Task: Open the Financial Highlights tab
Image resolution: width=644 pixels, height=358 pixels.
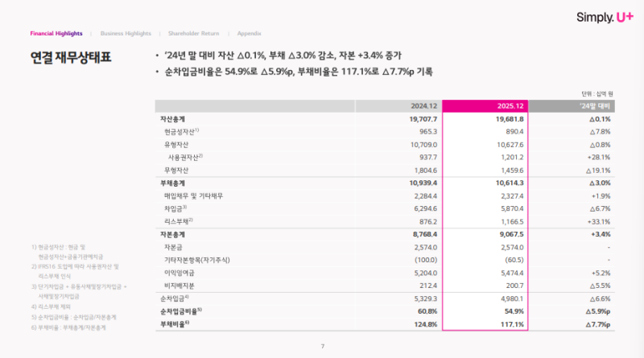Action: [x=56, y=34]
